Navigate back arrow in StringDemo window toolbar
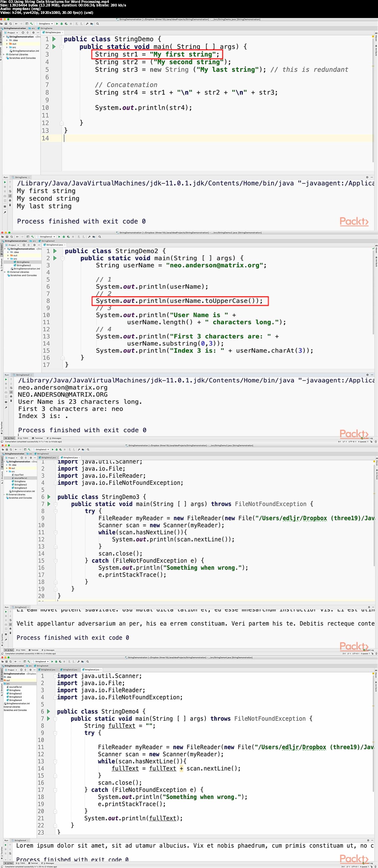This screenshot has height=868, width=378. click(16, 24)
